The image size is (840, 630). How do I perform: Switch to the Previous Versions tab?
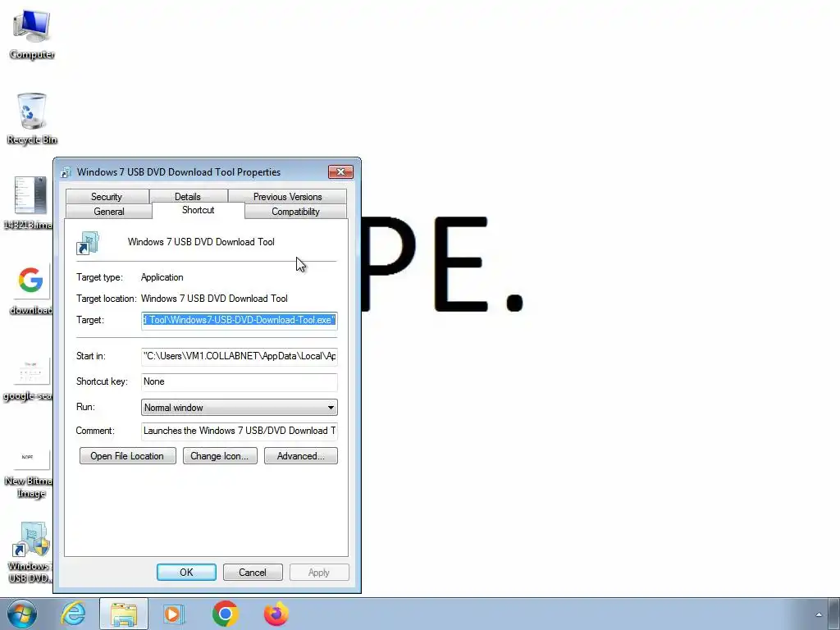click(288, 197)
